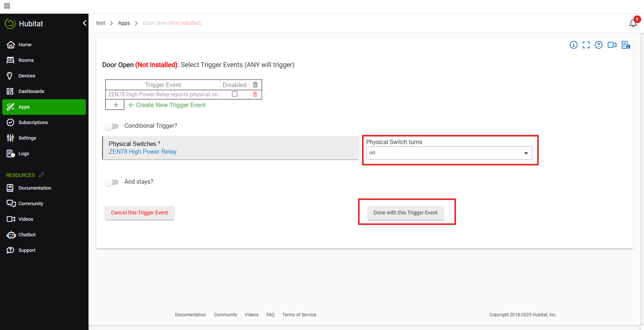Click the app info circle icon
Image resolution: width=644 pixels, height=330 pixels.
(574, 45)
